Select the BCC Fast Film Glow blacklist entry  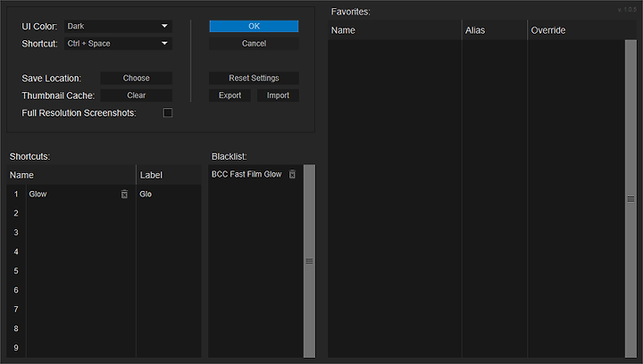[246, 175]
